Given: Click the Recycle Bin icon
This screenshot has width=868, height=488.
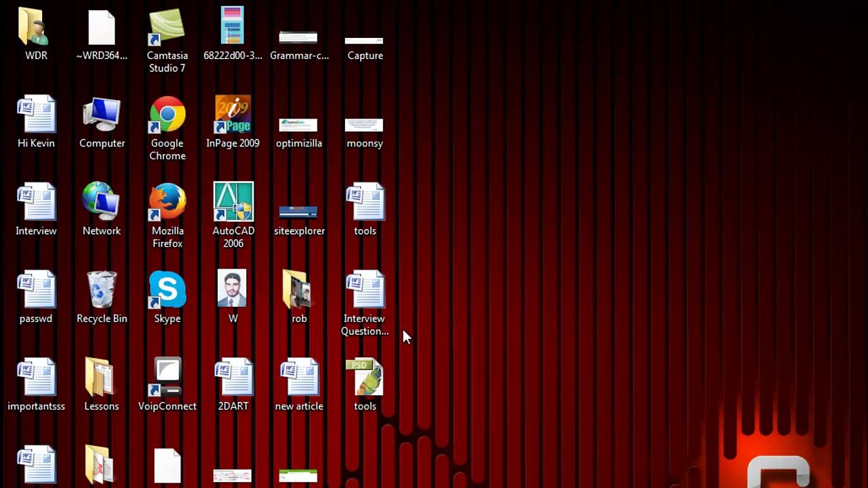Looking at the screenshot, I should pos(102,289).
